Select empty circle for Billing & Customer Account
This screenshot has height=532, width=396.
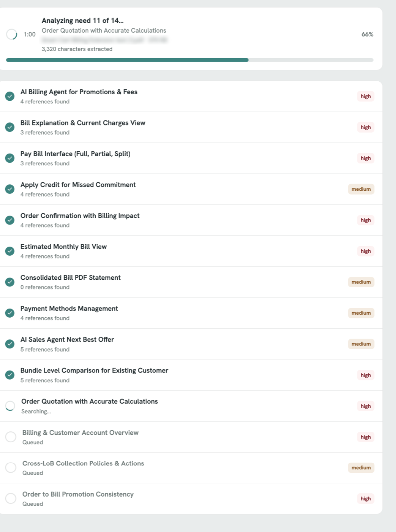click(11, 437)
